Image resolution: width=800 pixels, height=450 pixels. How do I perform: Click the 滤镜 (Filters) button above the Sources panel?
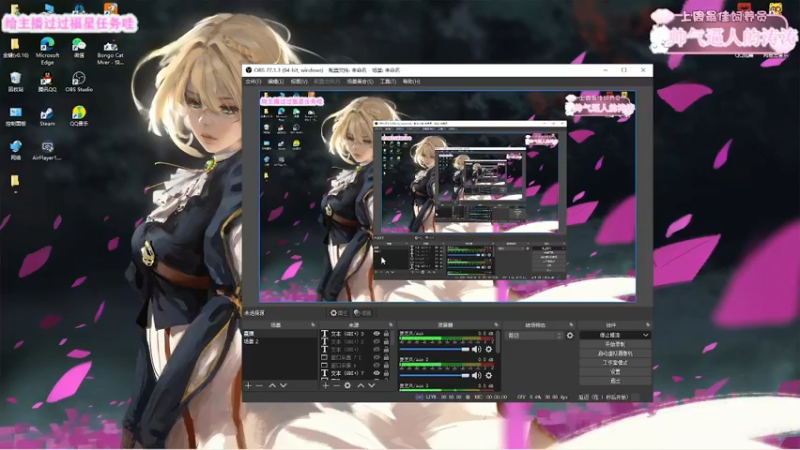(x=363, y=313)
